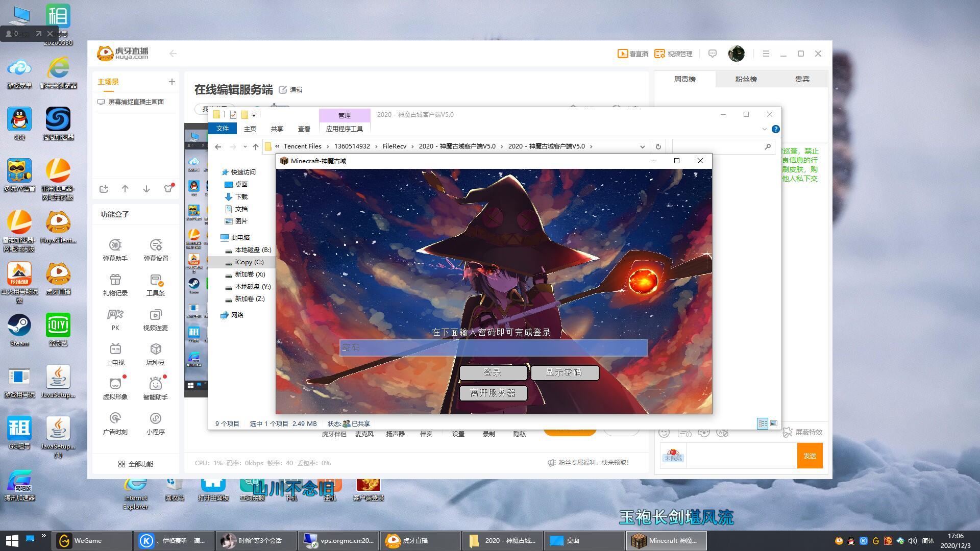Click the 显示密码 show password button
Viewport: 980px width, 551px height.
[565, 373]
